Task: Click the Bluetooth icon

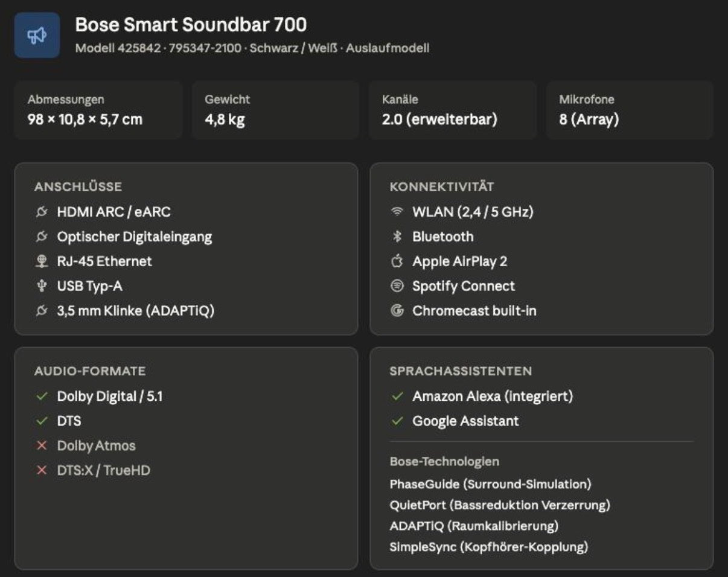Action: pos(397,237)
